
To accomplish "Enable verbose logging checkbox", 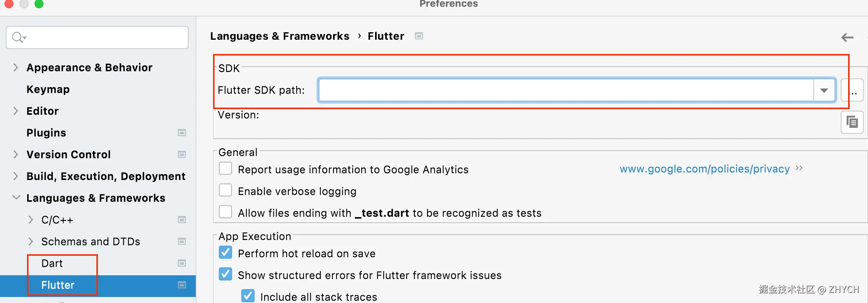I will [225, 190].
